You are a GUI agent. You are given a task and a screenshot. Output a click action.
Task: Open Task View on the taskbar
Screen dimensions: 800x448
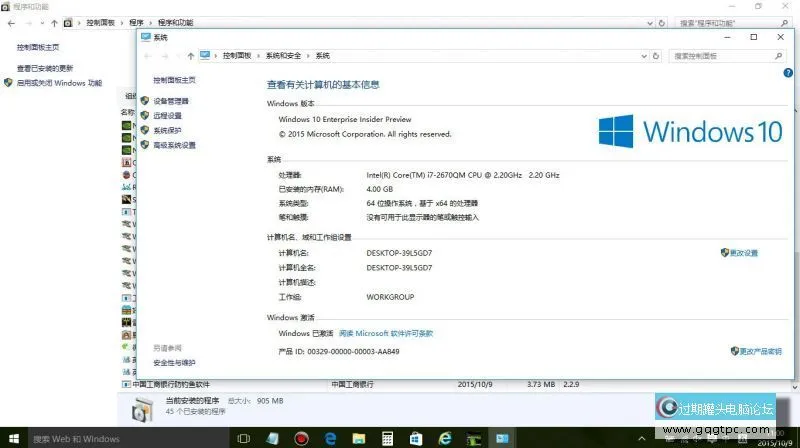(243, 438)
